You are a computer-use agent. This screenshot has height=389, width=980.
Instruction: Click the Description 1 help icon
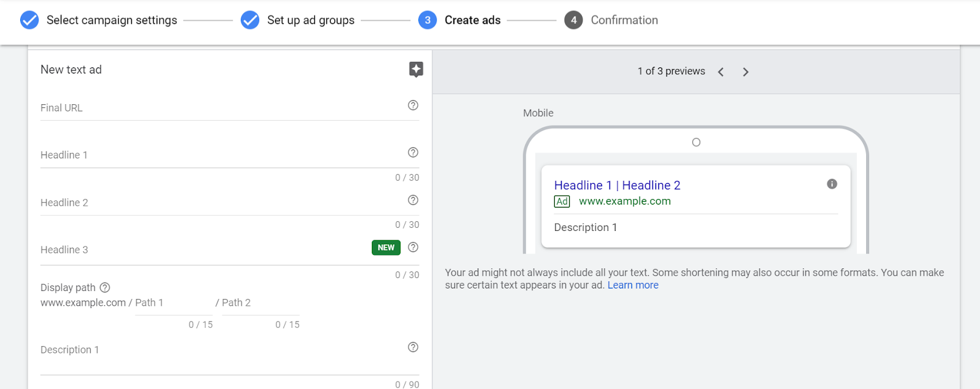413,347
